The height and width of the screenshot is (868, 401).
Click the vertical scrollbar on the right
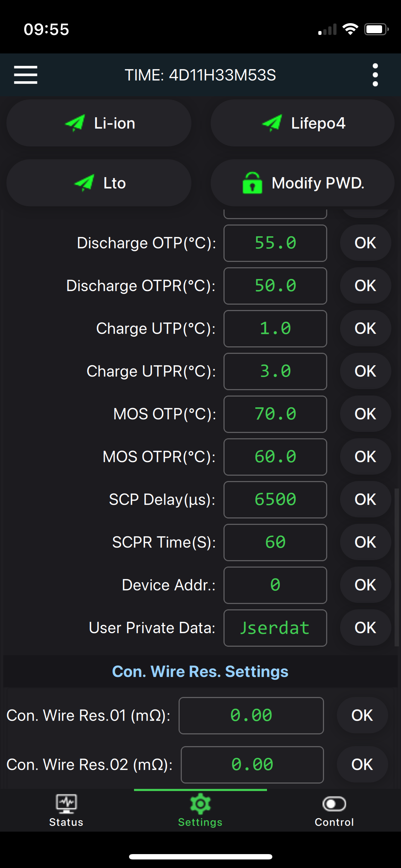[x=396, y=567]
